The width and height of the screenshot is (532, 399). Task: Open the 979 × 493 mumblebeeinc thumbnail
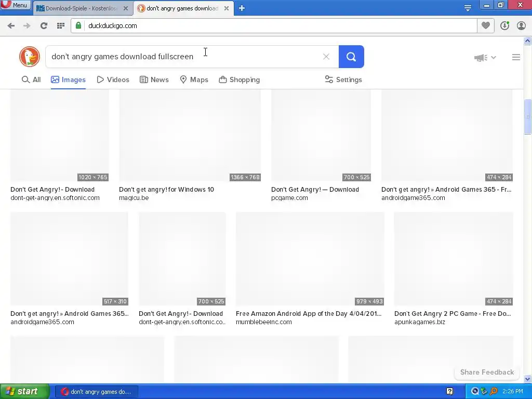[x=310, y=259]
